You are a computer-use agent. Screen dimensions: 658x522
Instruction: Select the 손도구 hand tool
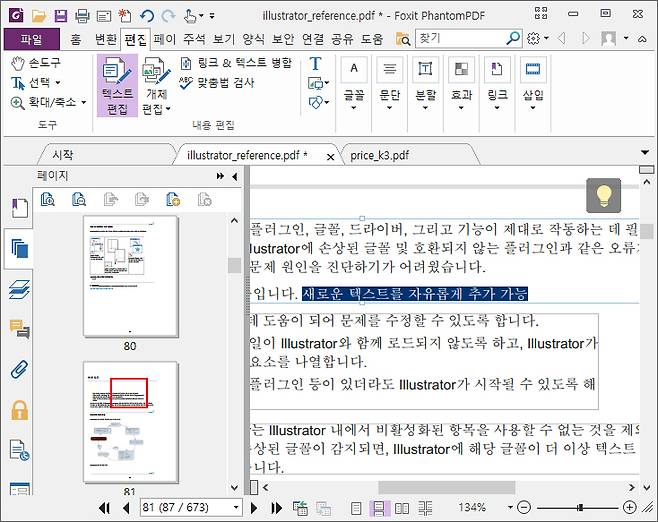[36, 63]
